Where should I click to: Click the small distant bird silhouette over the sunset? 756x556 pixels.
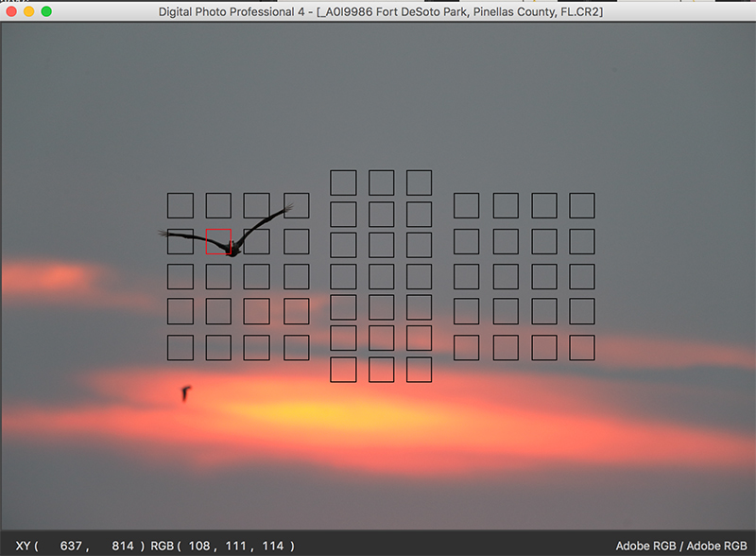(x=185, y=393)
